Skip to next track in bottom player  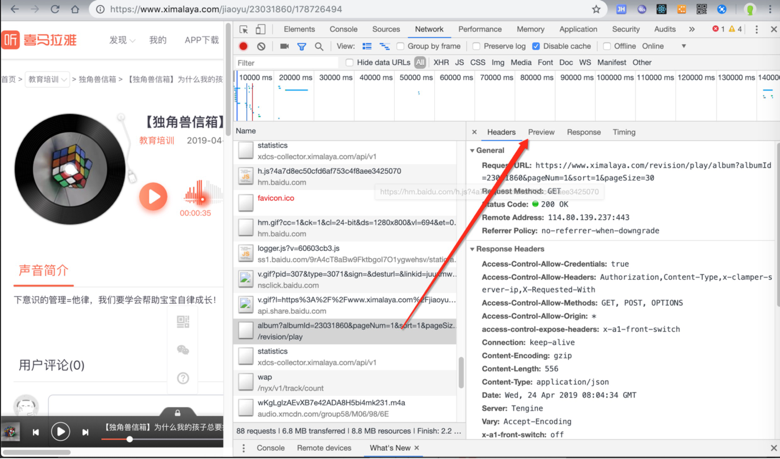point(85,432)
